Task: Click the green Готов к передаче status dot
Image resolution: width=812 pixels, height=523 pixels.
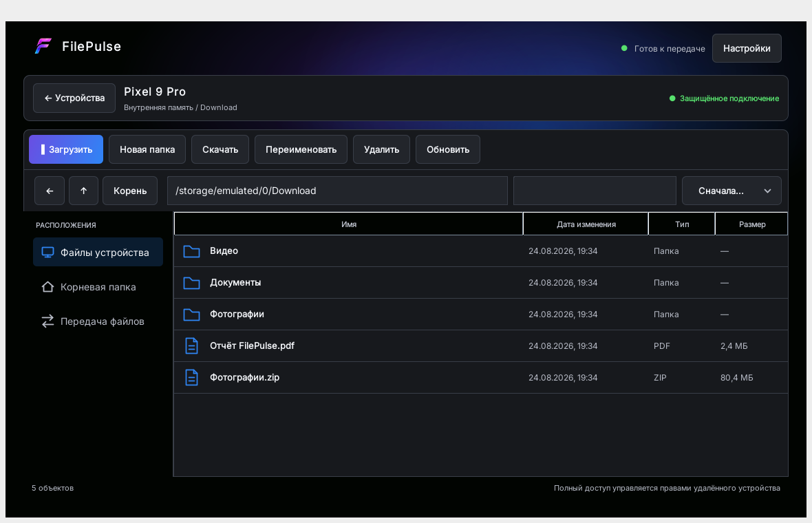Action: point(624,48)
